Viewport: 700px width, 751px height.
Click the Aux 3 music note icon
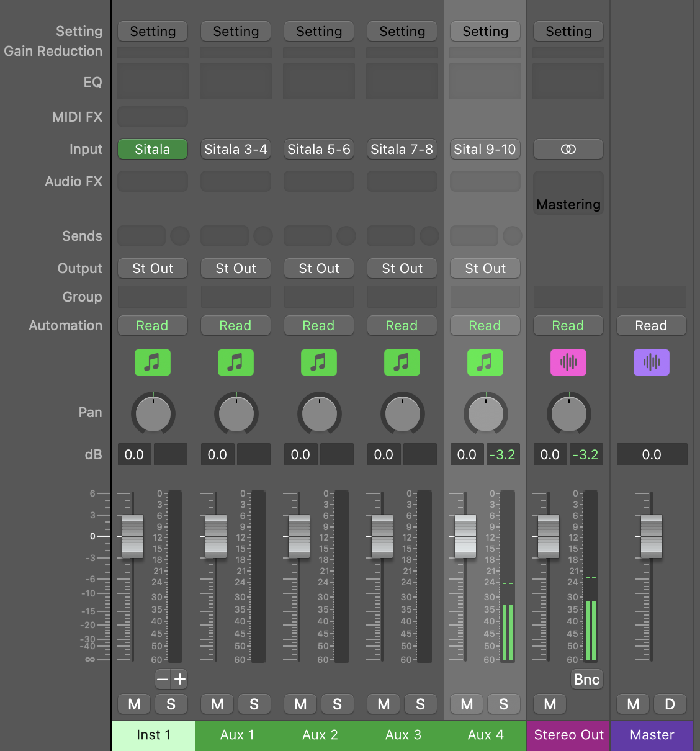point(402,362)
